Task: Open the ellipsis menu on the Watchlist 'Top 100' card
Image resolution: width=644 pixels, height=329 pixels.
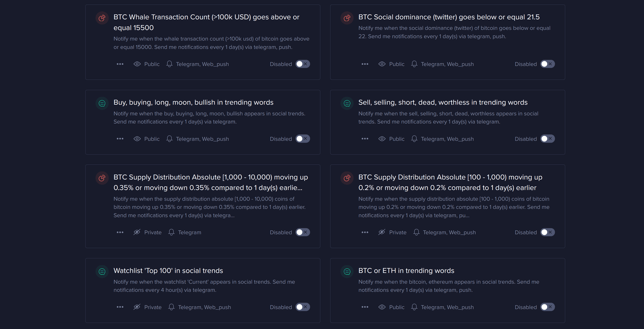Action: click(120, 307)
